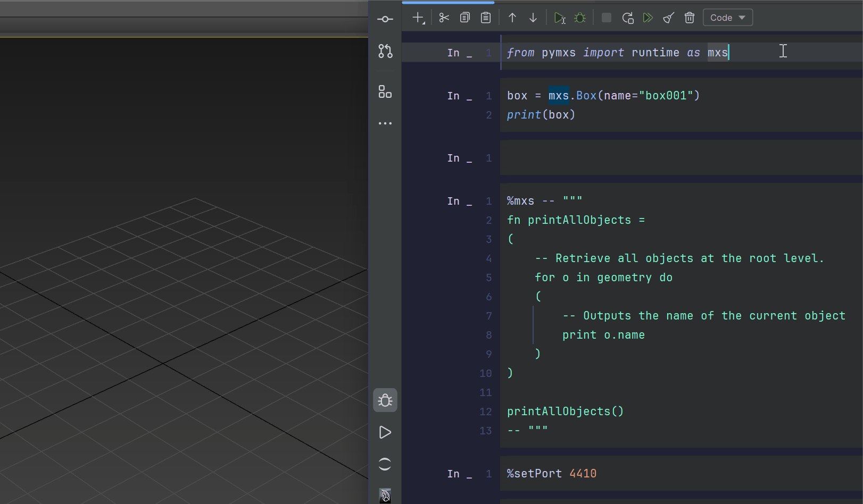
Task: Click the print(box) line
Action: point(541,115)
